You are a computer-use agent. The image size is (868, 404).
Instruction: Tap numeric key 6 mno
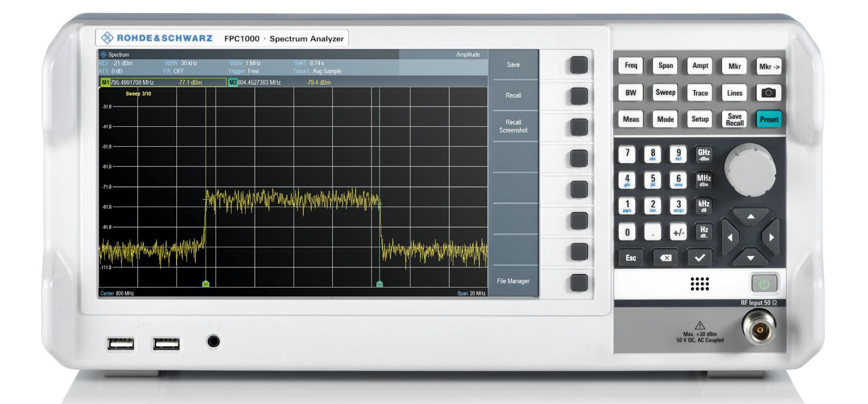click(x=679, y=180)
